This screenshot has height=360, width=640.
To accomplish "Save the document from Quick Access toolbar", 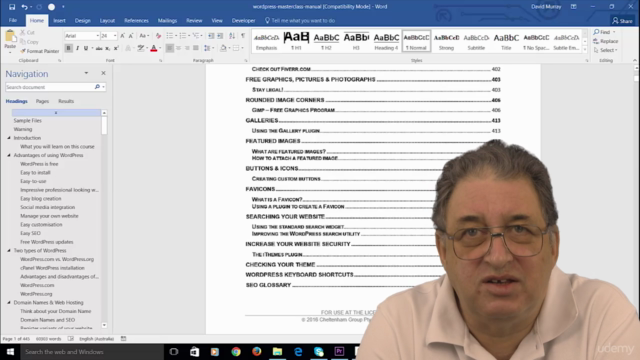I will [x=12, y=7].
